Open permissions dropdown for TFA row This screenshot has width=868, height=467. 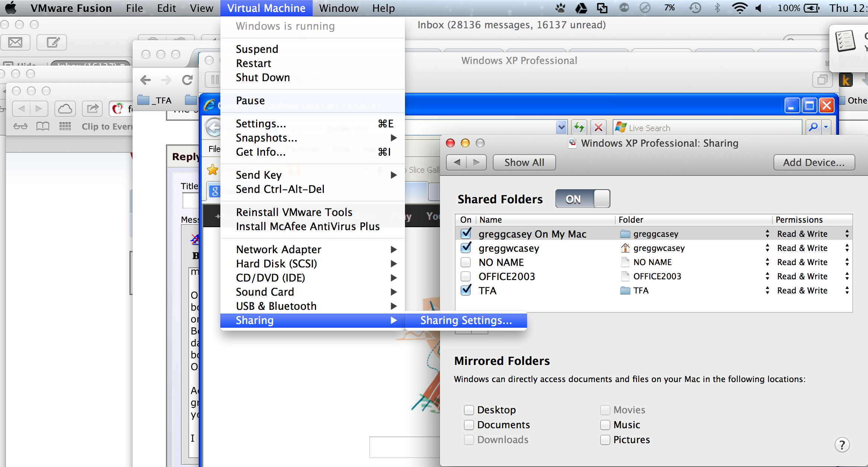[x=813, y=290]
